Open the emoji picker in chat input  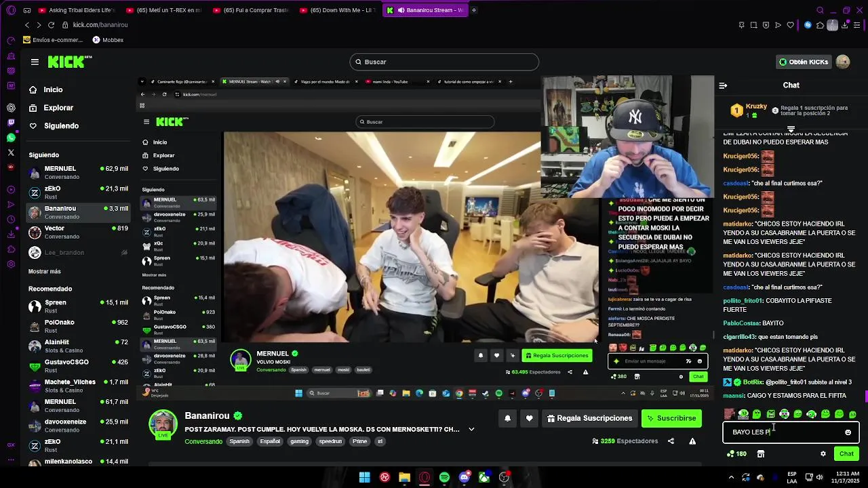pos(848,432)
